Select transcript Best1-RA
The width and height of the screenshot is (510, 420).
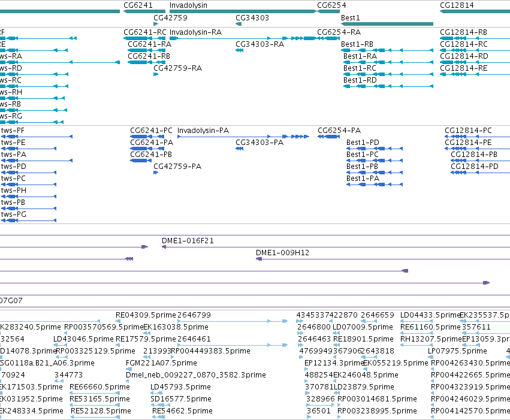pos(360,56)
